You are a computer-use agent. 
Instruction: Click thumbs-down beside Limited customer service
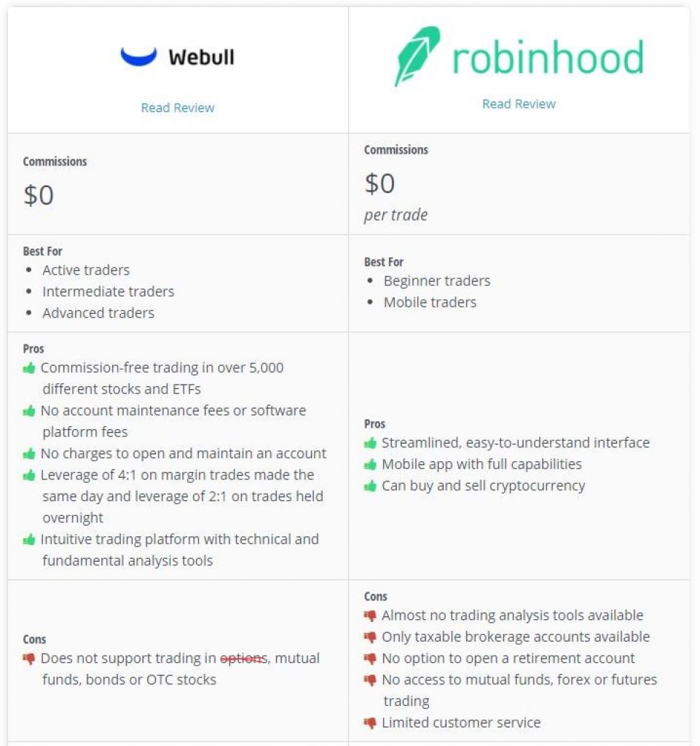pyautogui.click(x=371, y=723)
